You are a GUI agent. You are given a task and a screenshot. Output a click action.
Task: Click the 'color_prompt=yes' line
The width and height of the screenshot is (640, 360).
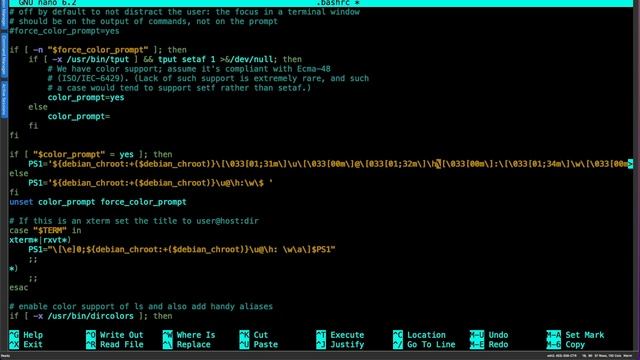click(x=86, y=98)
